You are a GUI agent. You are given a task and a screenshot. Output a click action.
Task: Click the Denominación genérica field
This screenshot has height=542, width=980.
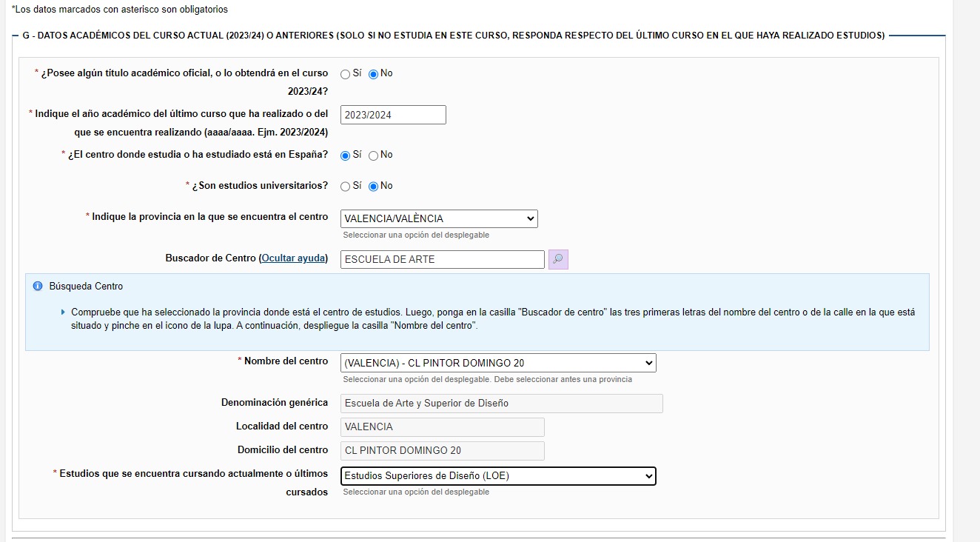pos(501,404)
